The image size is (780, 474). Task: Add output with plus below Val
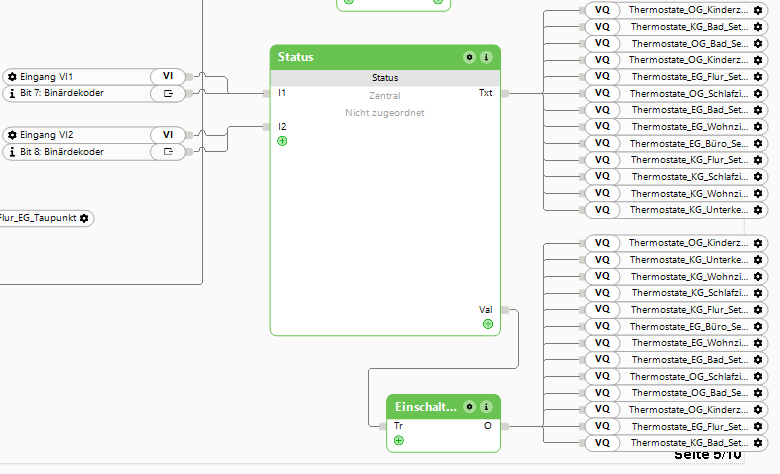click(x=488, y=324)
